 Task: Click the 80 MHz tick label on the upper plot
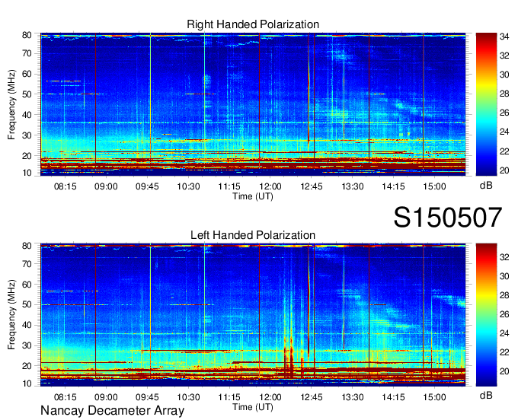27,35
